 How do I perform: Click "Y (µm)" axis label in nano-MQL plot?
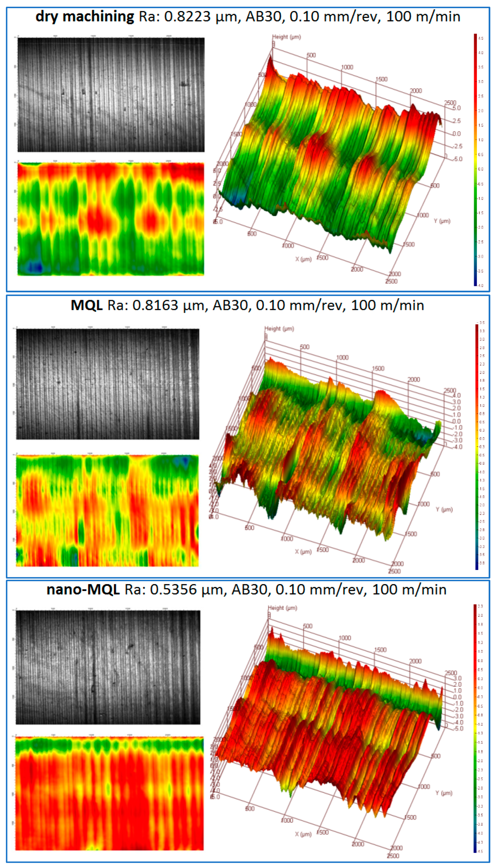[x=444, y=793]
